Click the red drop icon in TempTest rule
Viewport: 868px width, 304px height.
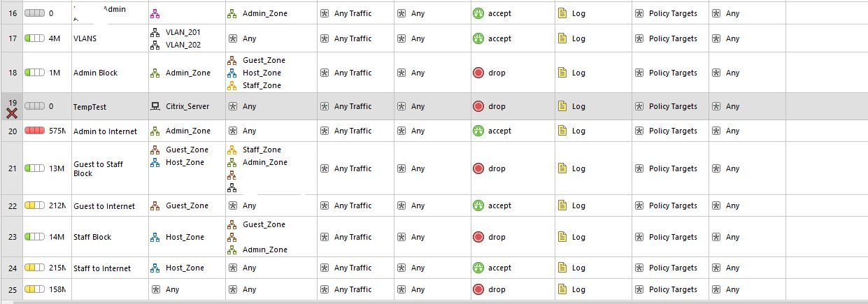pyautogui.click(x=478, y=106)
